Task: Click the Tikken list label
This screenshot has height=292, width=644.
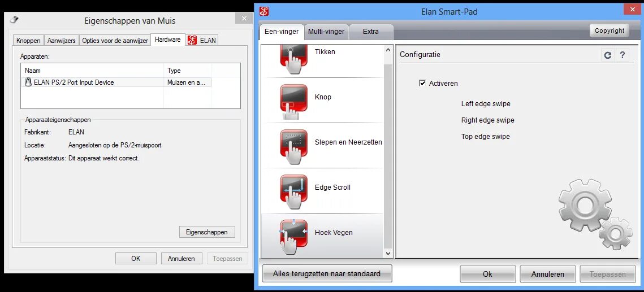Action: point(325,52)
